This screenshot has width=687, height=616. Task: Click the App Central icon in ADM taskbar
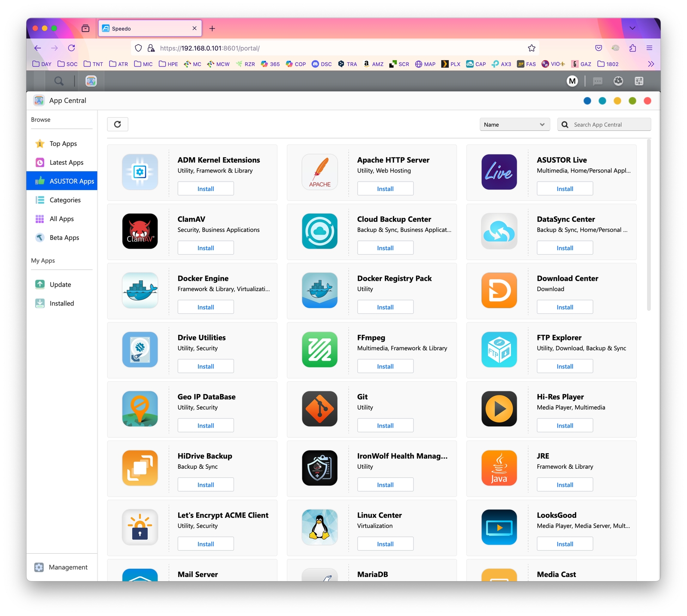(91, 81)
